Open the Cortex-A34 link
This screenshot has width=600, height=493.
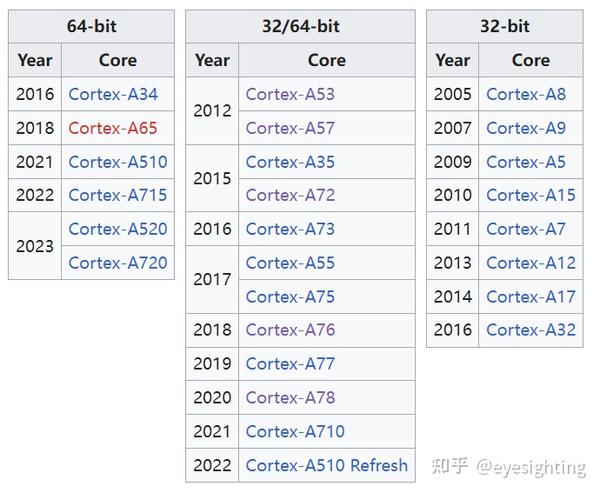tap(113, 95)
